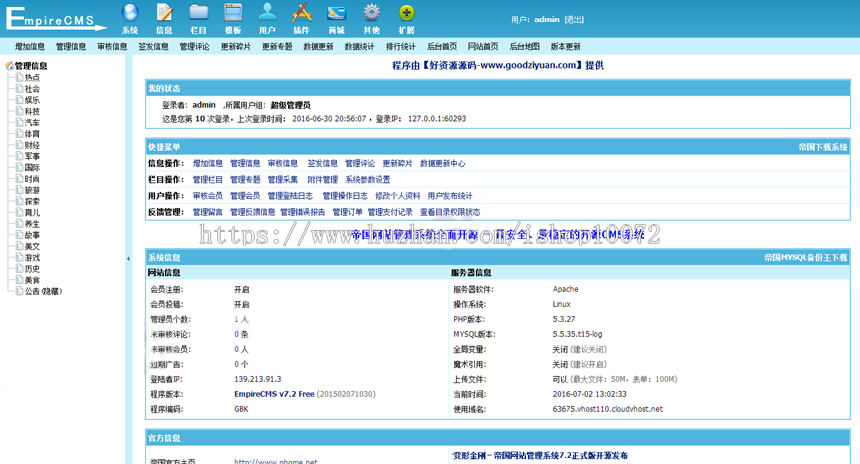This screenshot has height=464, width=860.
Task: Click the 管理信息 tree root icon
Action: tap(9, 66)
